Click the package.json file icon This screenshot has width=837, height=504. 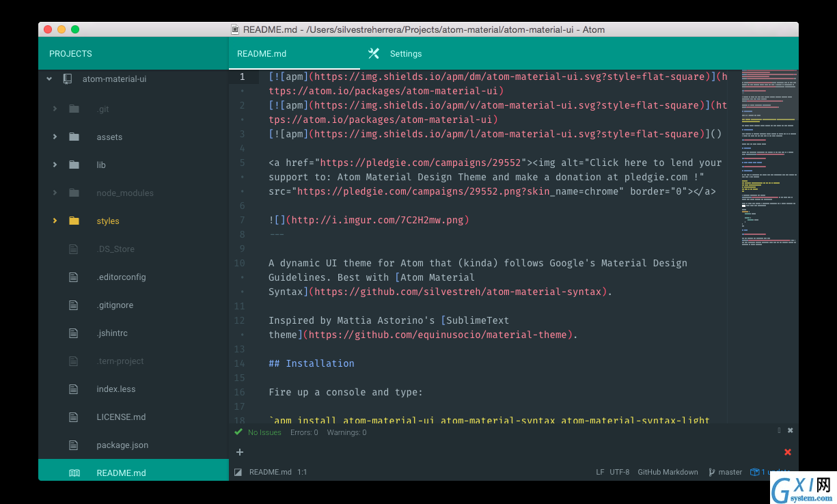(74, 445)
